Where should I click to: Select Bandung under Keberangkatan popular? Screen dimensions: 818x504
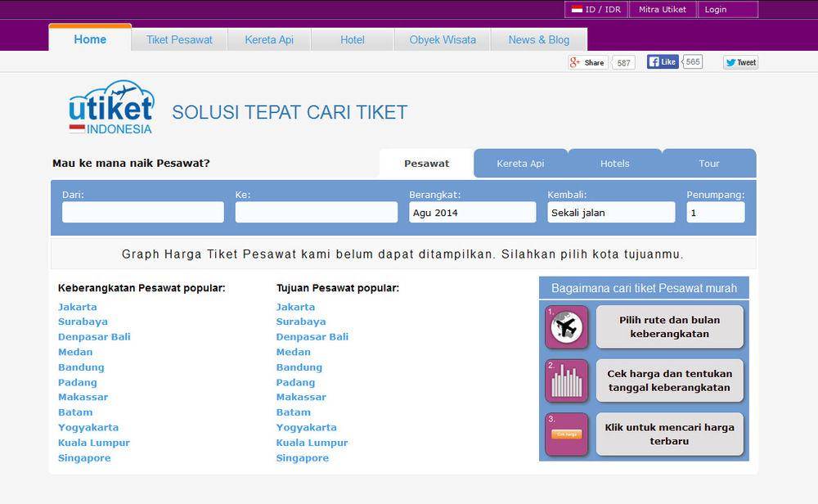click(x=81, y=367)
